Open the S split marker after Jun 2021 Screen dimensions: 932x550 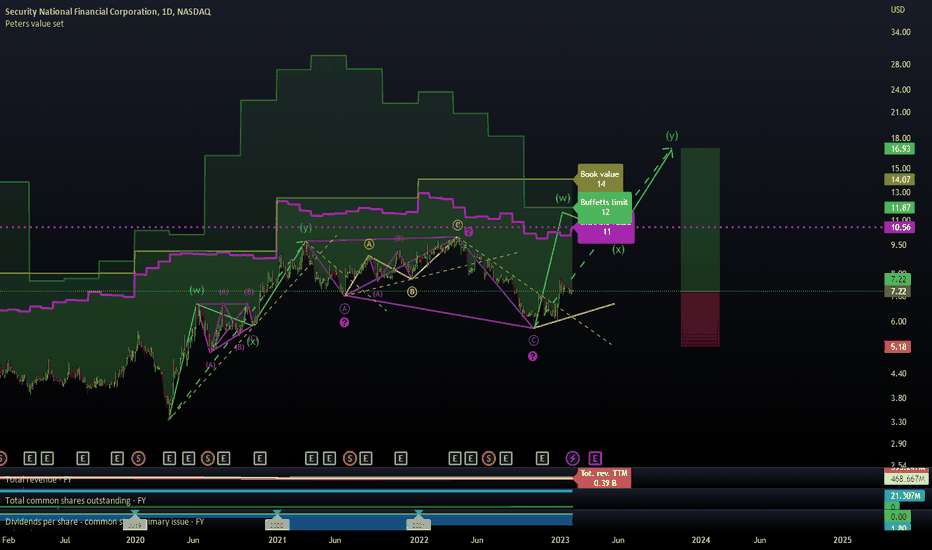coord(350,458)
